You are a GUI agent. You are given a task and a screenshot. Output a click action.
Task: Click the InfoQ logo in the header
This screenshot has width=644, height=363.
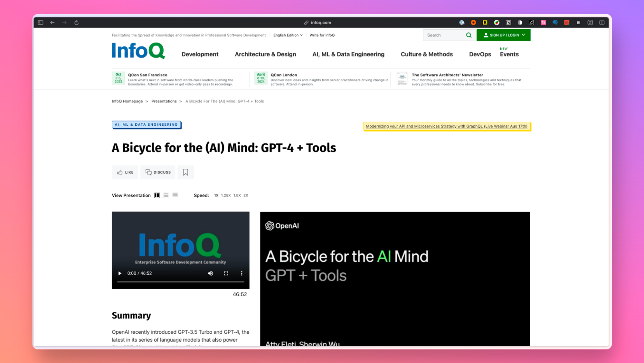click(138, 51)
